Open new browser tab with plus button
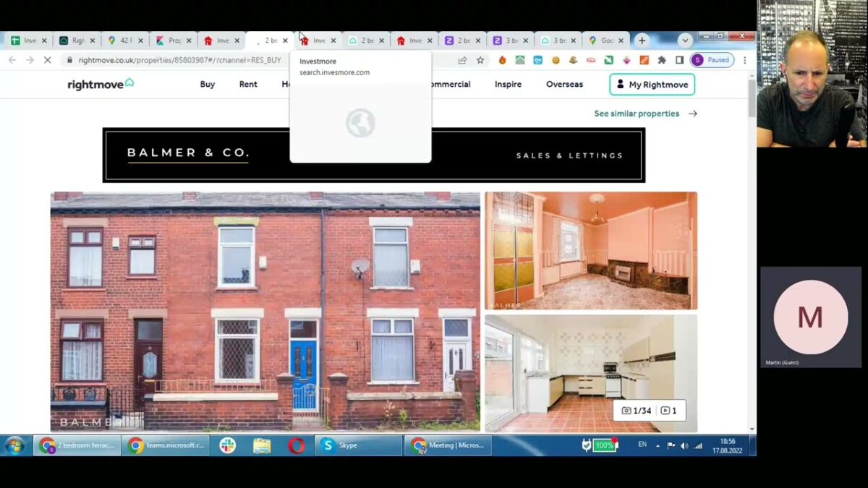 (642, 40)
